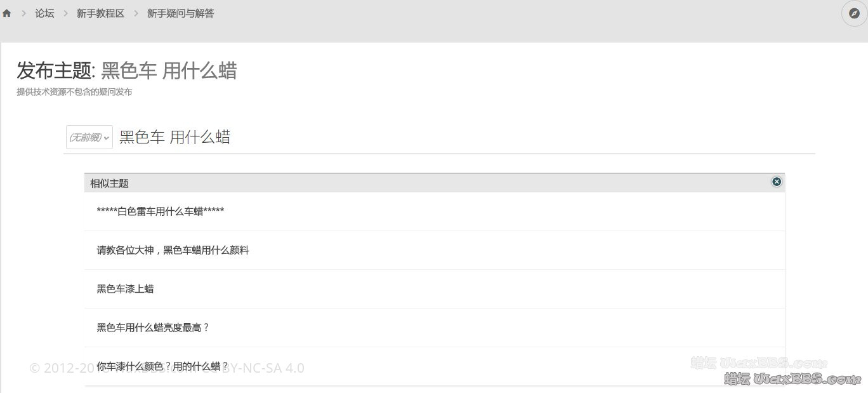Open thread 你车漆什么颜色？用的什么蜡？
The image size is (868, 393).
click(162, 366)
